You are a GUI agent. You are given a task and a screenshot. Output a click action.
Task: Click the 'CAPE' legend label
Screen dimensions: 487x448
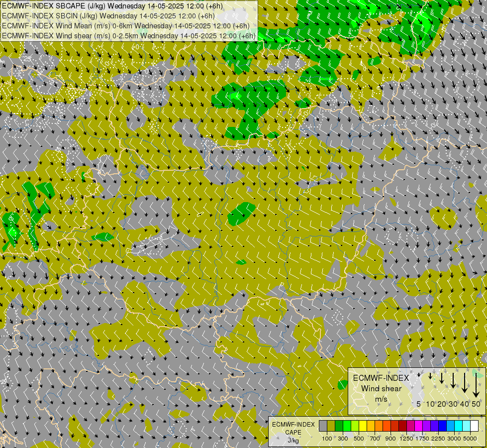click(293, 433)
